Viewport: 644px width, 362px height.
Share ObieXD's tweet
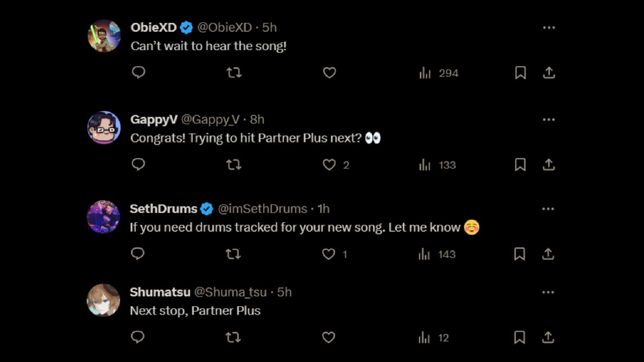coord(549,73)
